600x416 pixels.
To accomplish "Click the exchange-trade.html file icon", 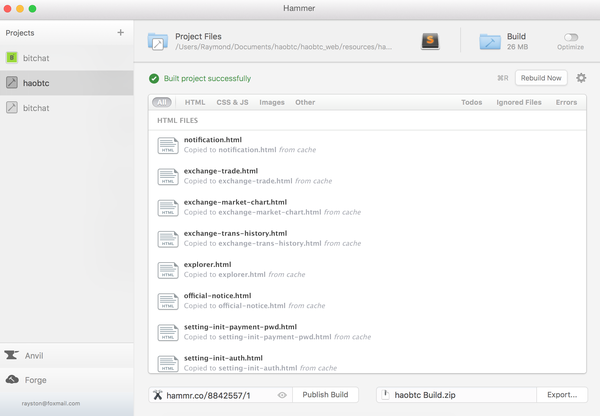I will [x=168, y=176].
